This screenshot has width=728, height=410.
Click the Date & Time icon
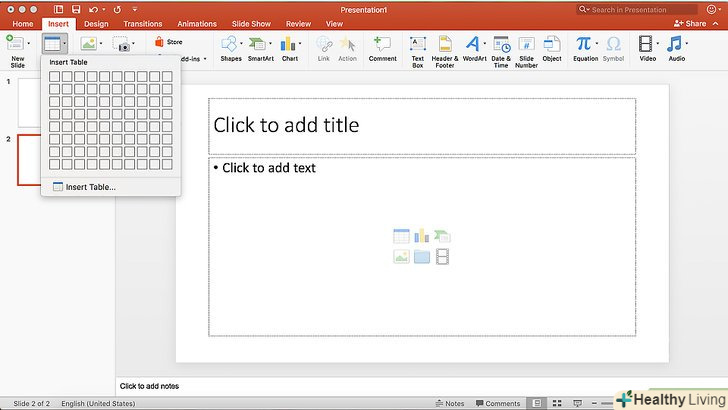click(x=500, y=47)
